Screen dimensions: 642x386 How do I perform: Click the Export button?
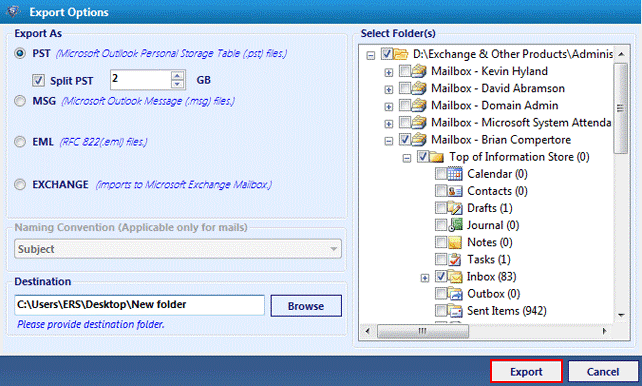pos(526,372)
